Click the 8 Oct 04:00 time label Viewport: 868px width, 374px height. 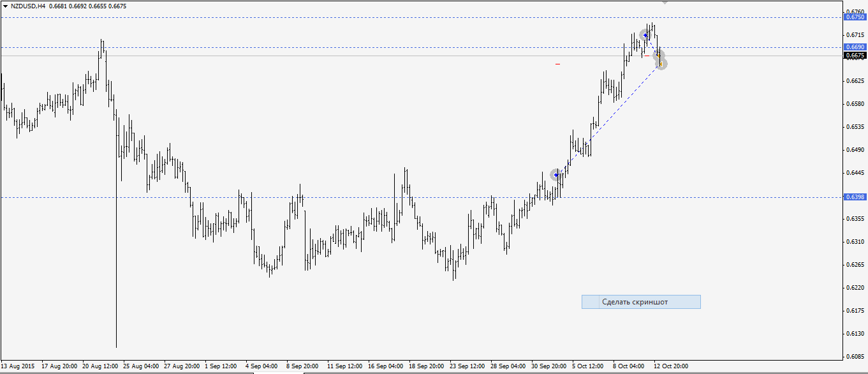pyautogui.click(x=629, y=366)
